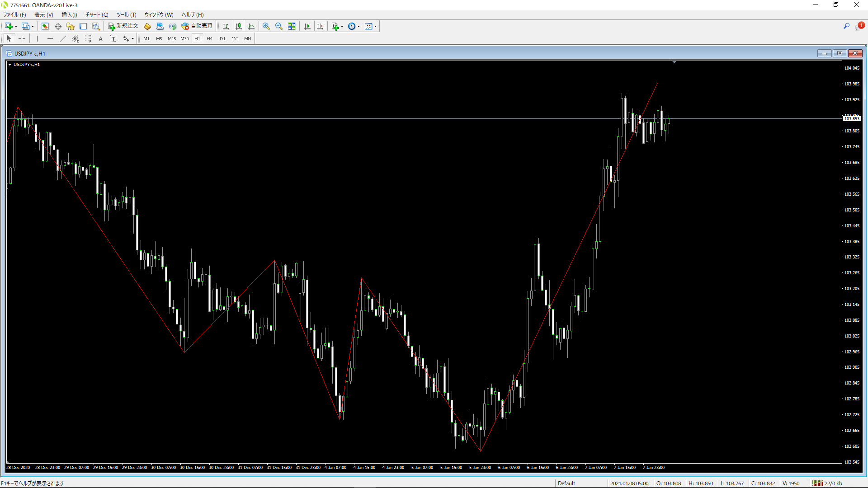Click the 新規注文 new order button
This screenshot has height=488, width=868.
tap(123, 26)
